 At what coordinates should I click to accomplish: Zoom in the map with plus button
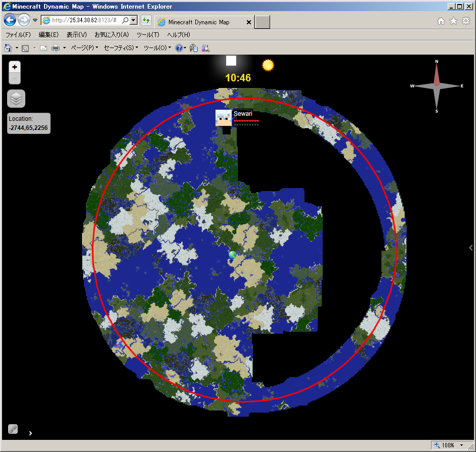pos(15,67)
